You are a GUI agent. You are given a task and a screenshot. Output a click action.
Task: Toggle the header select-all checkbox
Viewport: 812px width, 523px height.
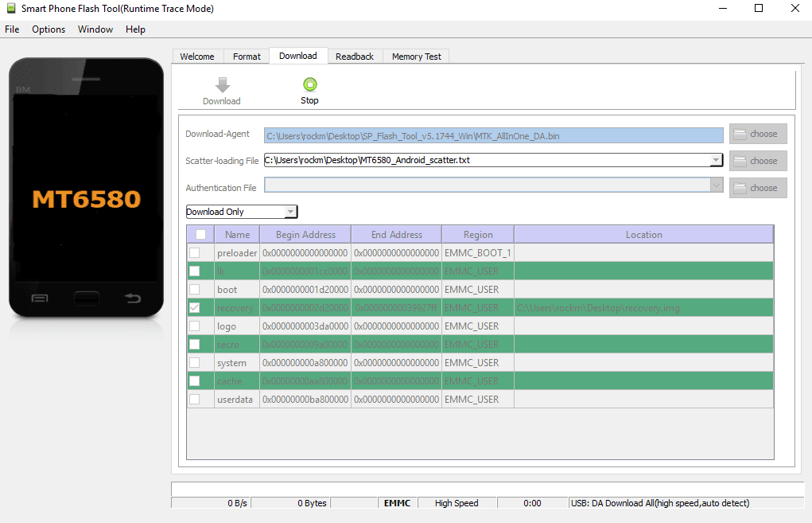[x=200, y=234]
